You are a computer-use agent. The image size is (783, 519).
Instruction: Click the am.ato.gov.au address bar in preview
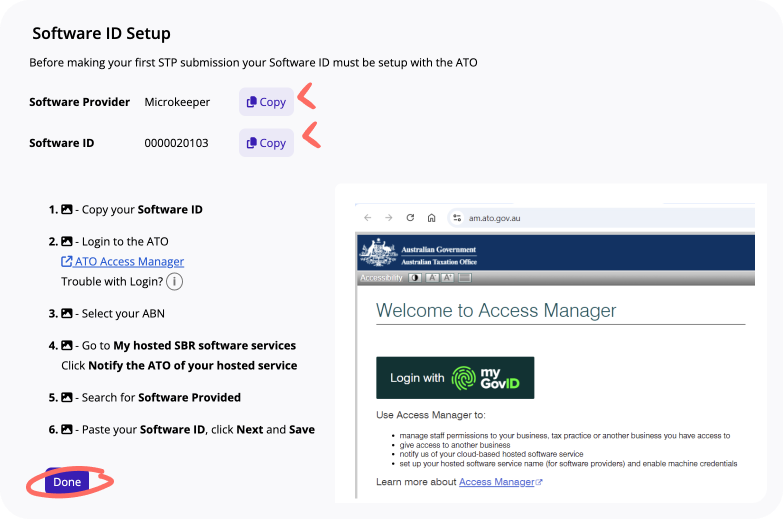(x=602, y=218)
